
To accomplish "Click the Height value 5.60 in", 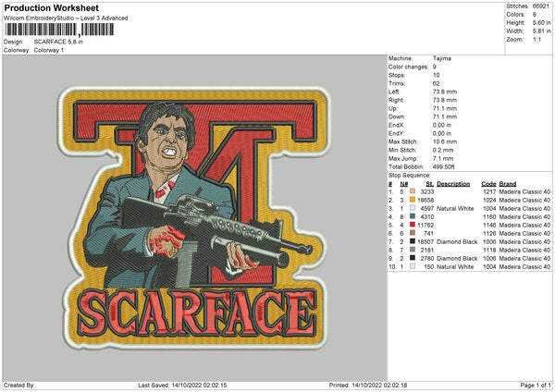I will (541, 22).
